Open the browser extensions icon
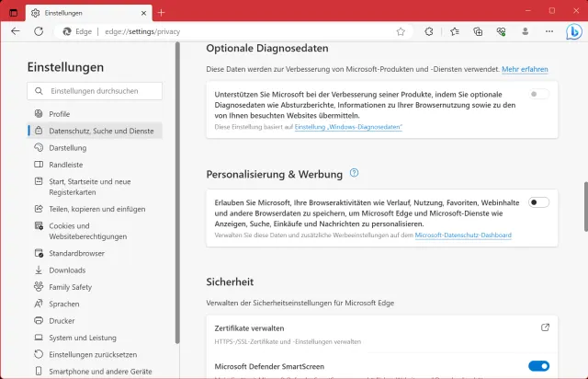This screenshot has width=588, height=379. coord(429,30)
